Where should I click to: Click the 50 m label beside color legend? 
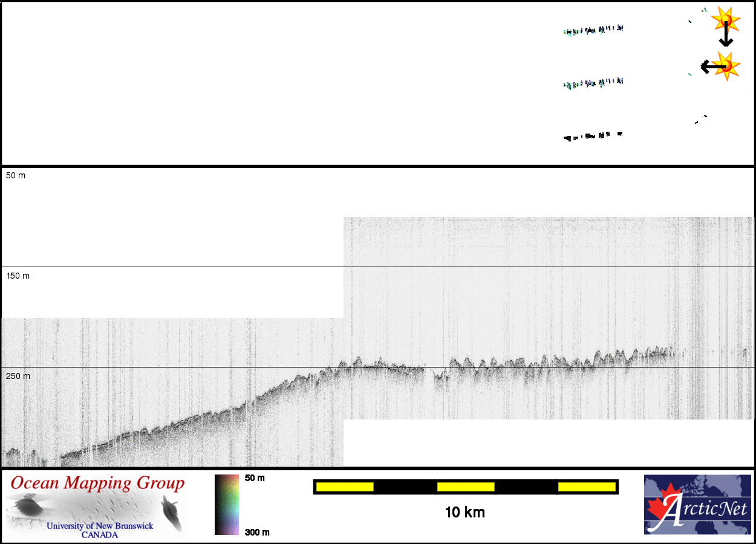255,478
